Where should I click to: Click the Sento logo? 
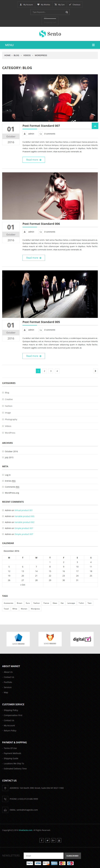[x=50, y=34]
